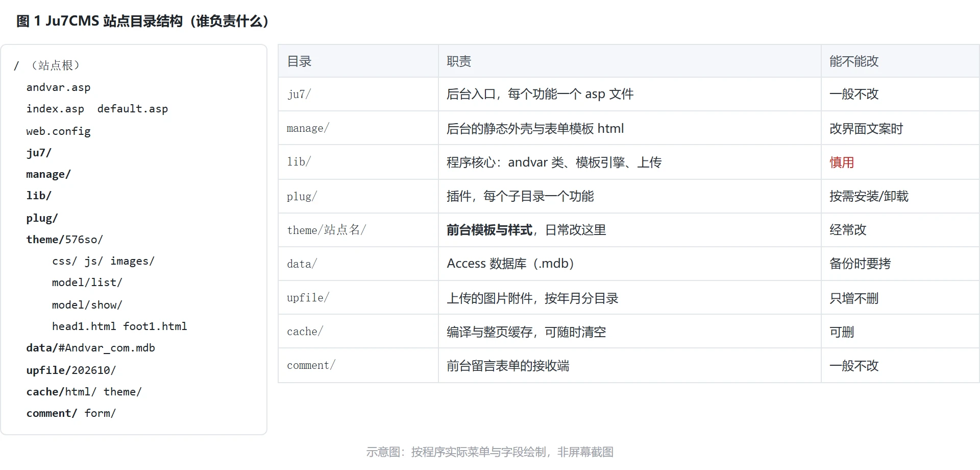980x470 pixels.
Task: Click the red '慎用' cell
Action: point(900,162)
